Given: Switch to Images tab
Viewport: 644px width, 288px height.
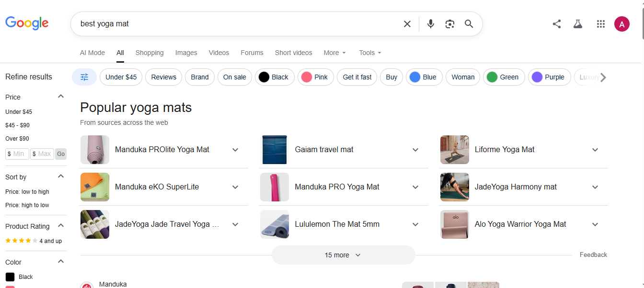Looking at the screenshot, I should 186,53.
